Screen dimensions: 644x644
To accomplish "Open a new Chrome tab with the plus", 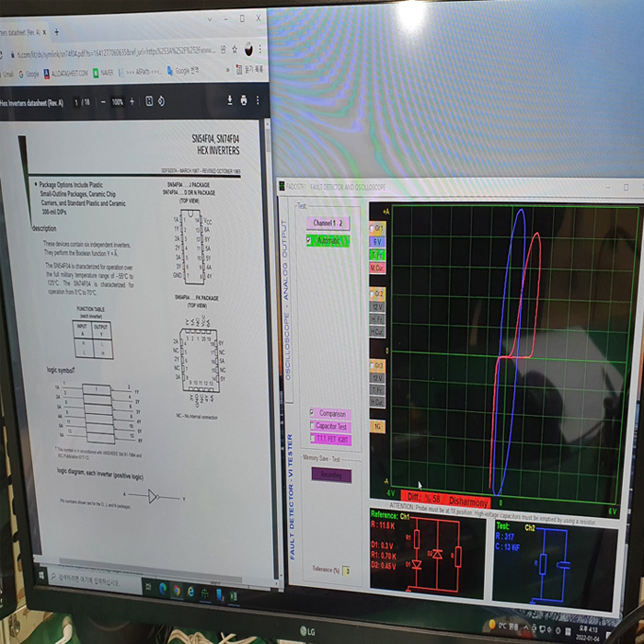I will pos(57,32).
